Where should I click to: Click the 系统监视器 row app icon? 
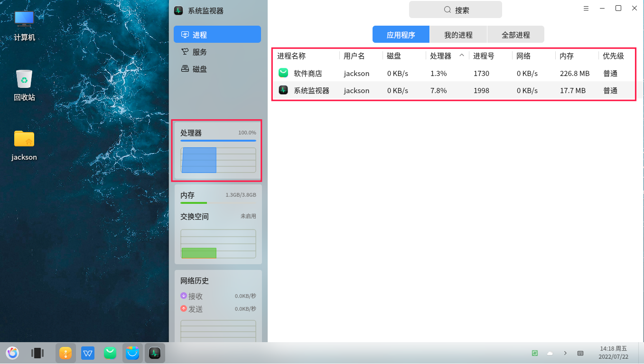click(283, 90)
